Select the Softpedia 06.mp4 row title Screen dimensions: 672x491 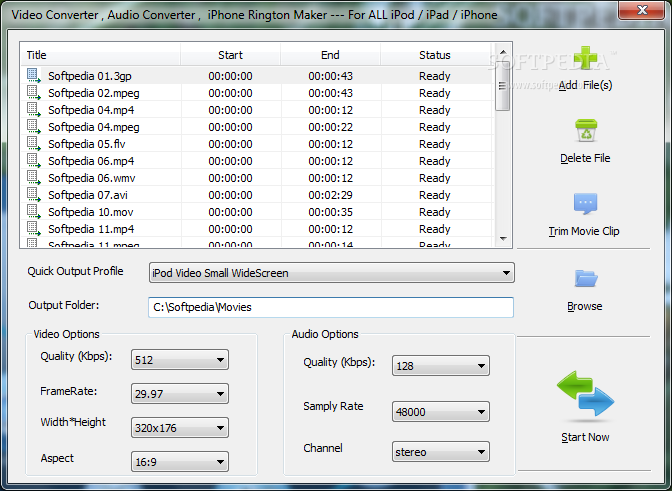pyautogui.click(x=91, y=161)
